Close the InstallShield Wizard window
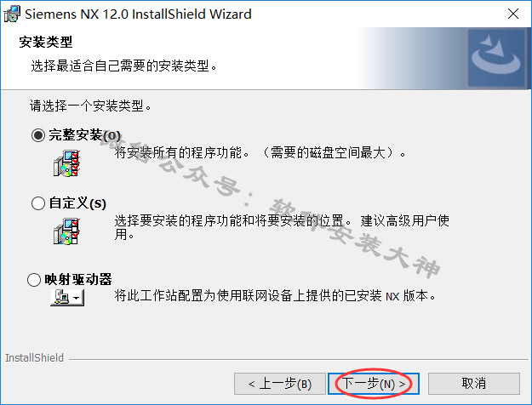This screenshot has width=532, height=405. coord(513,14)
